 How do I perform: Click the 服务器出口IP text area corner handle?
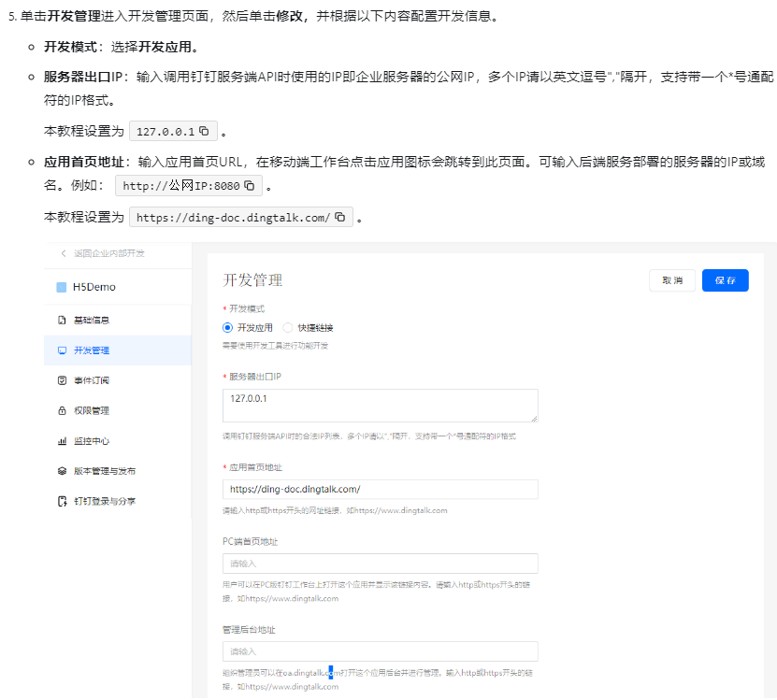[x=534, y=419]
